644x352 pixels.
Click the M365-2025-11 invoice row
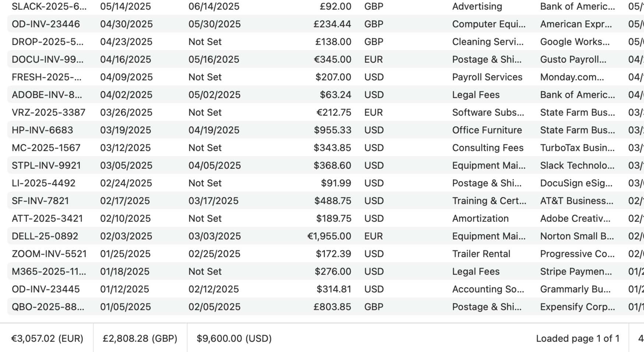click(x=47, y=271)
